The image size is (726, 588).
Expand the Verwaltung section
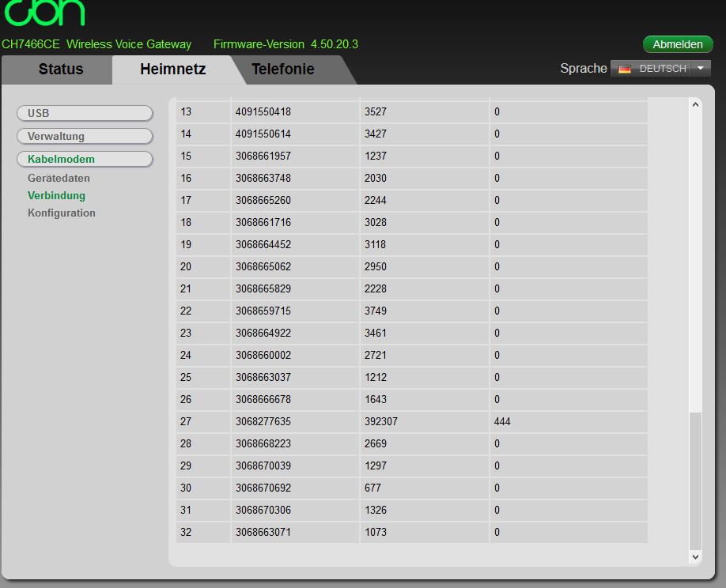(85, 136)
